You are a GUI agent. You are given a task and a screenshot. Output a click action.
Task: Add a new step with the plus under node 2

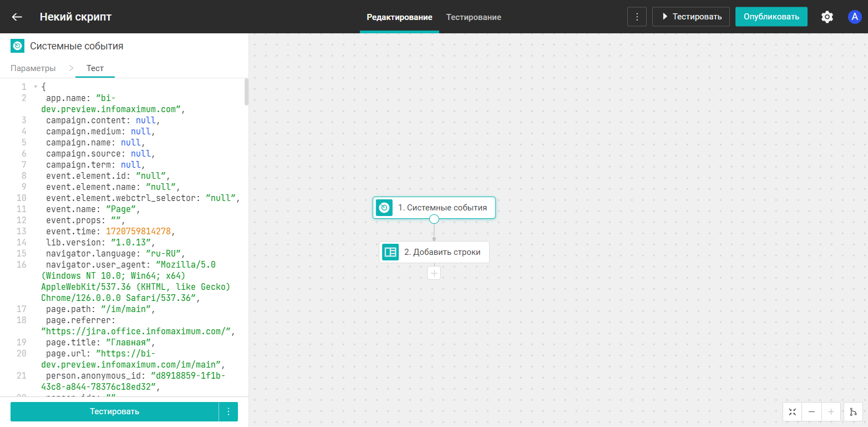point(434,273)
